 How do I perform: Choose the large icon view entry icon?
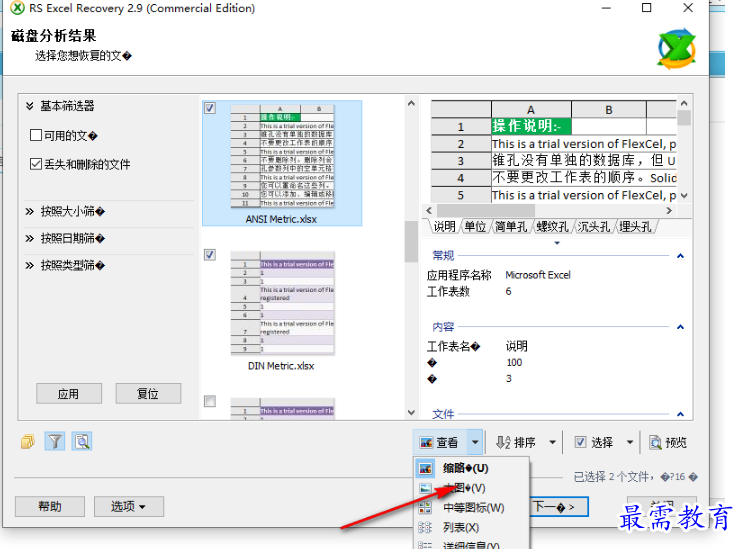[425, 488]
